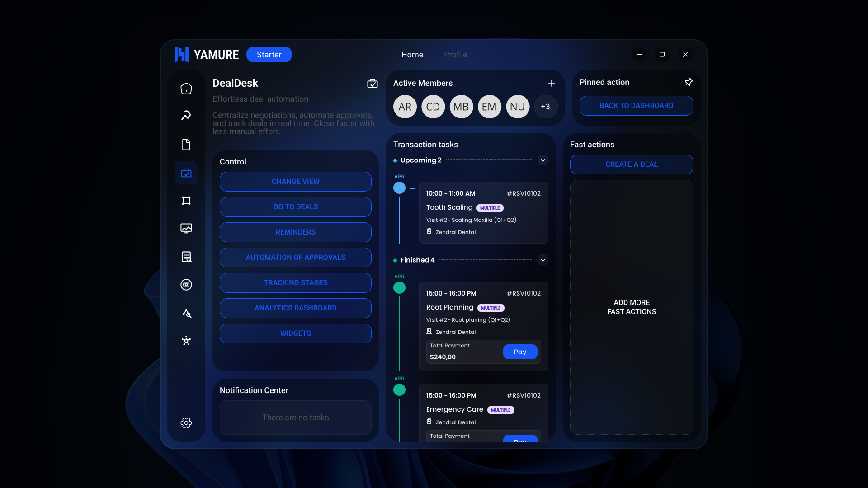868x488 pixels.
Task: Click the CREATE A DEAL button
Action: click(x=632, y=164)
